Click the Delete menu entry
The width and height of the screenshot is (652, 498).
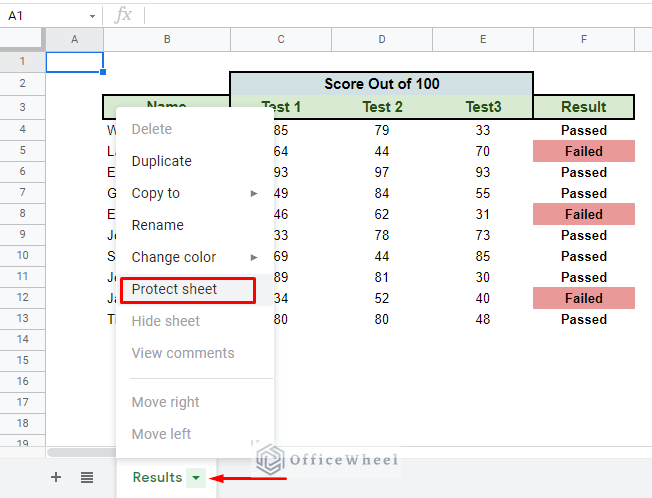195,129
